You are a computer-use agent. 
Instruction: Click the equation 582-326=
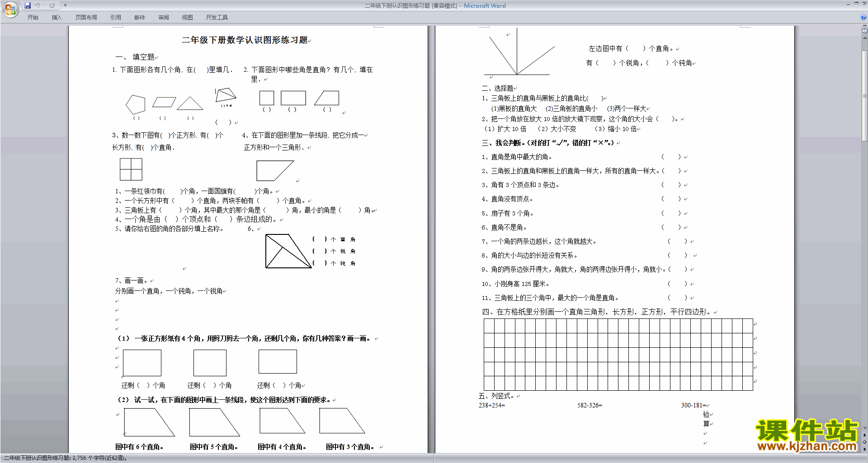coord(590,405)
